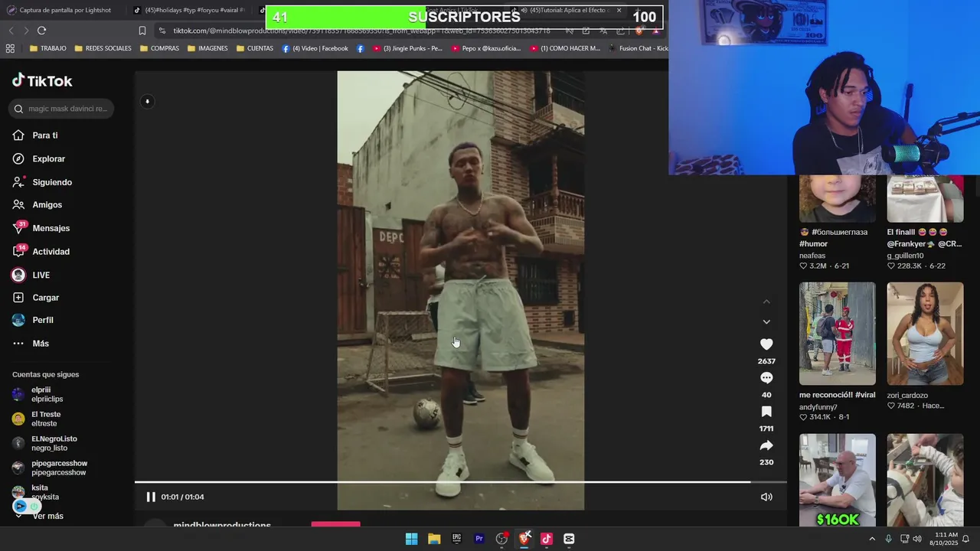This screenshot has height=551, width=980.
Task: Open the Actividad notifications
Action: 41,252
